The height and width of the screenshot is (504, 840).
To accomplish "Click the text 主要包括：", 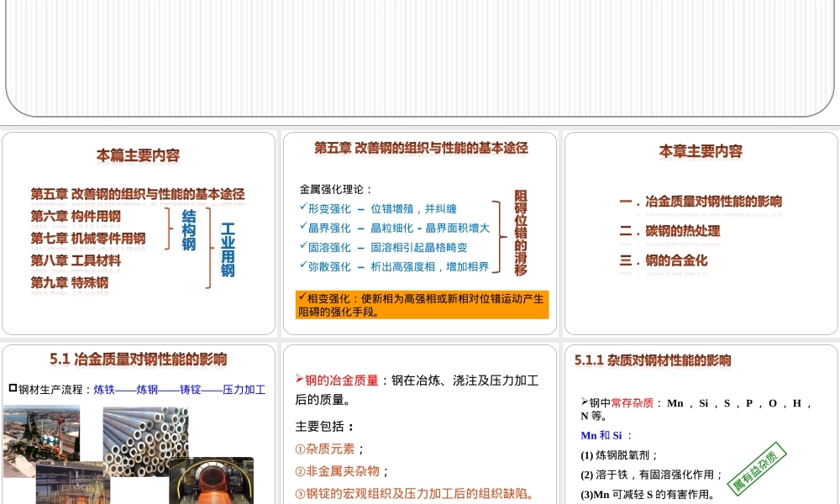I will coord(324,427).
